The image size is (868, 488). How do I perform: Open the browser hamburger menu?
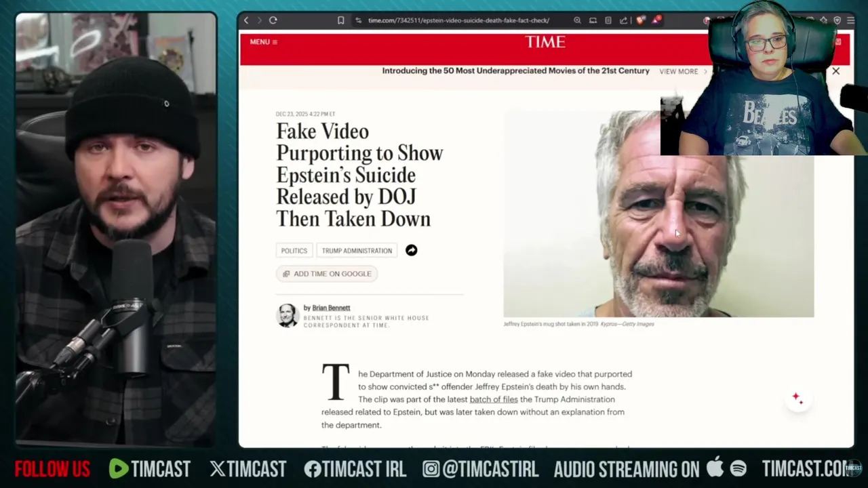pos(850,20)
